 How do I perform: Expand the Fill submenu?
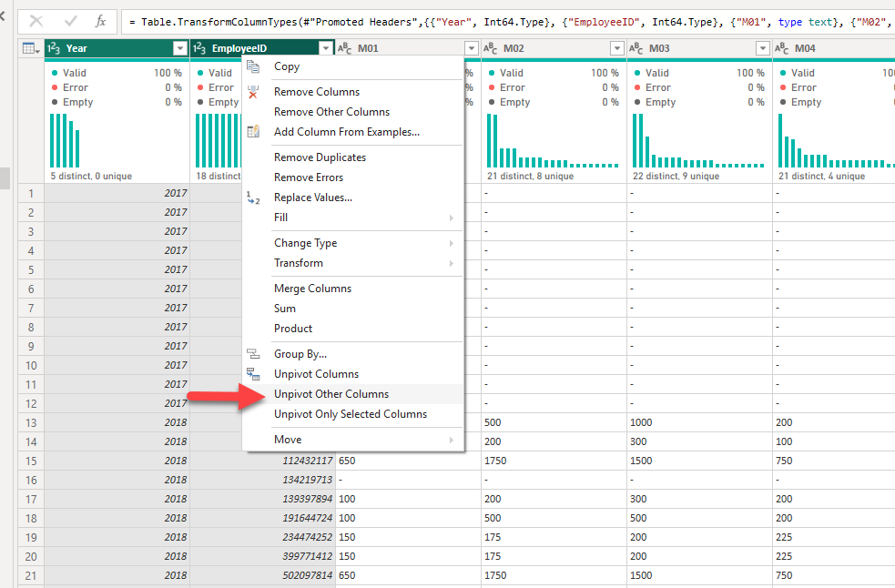pyautogui.click(x=280, y=218)
